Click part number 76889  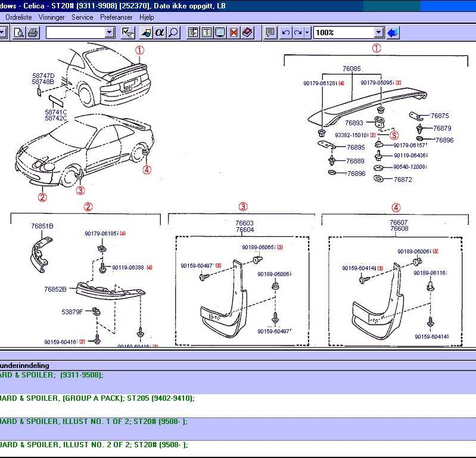click(355, 161)
